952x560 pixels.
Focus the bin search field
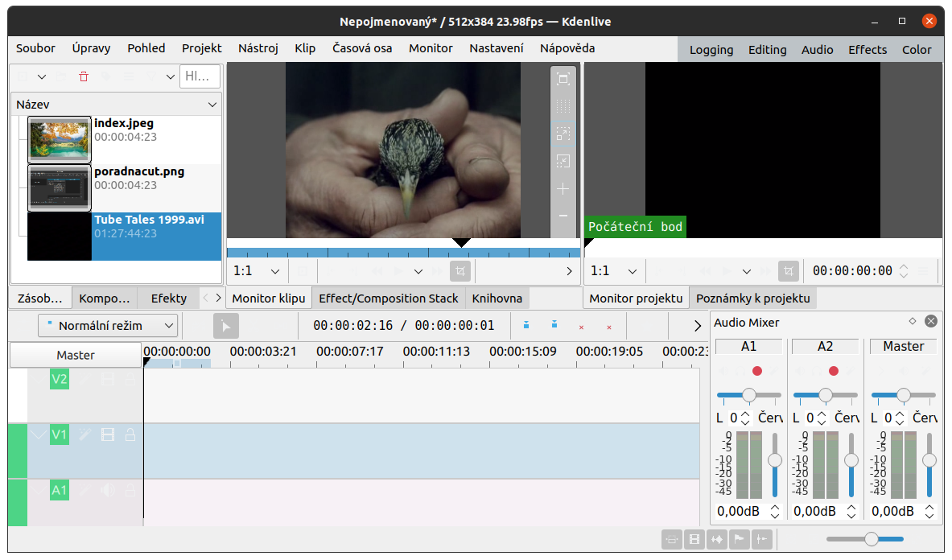[200, 76]
